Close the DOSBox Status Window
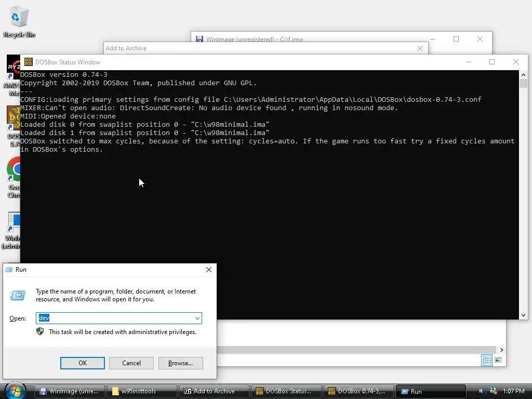Image resolution: width=532 pixels, height=399 pixels. (x=516, y=62)
